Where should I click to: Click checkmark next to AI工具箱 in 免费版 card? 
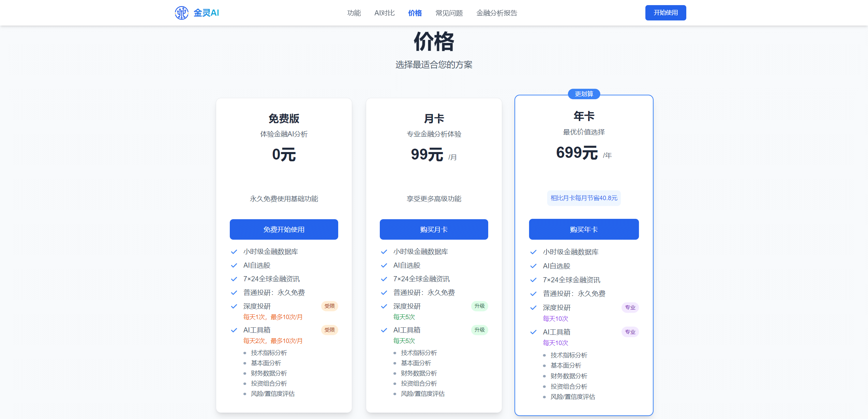tap(234, 330)
